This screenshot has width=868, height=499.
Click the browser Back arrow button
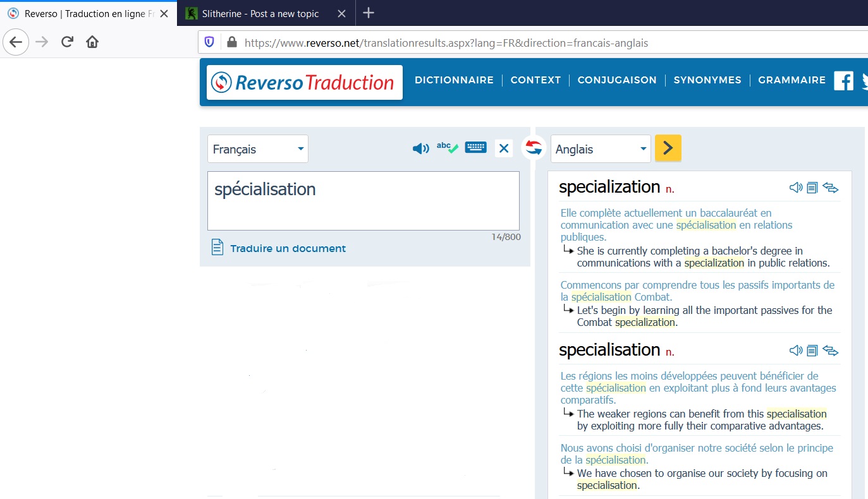(x=16, y=42)
